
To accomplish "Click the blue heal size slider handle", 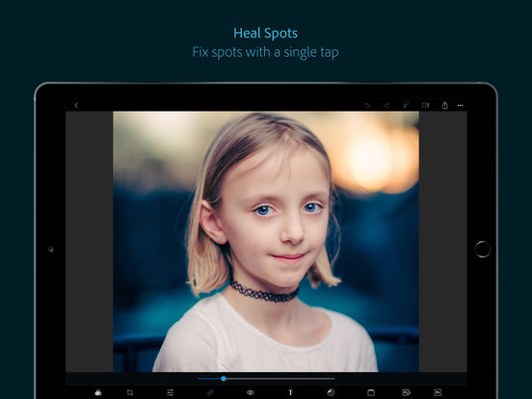I will pos(224,379).
